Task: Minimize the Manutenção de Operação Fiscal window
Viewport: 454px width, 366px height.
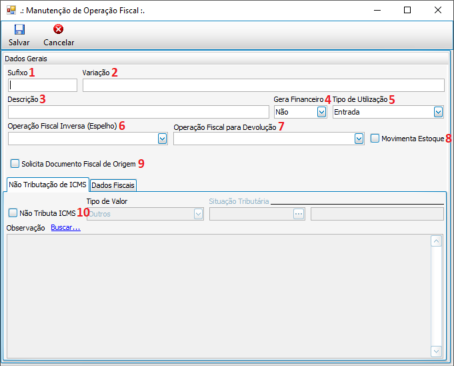Action: point(377,10)
